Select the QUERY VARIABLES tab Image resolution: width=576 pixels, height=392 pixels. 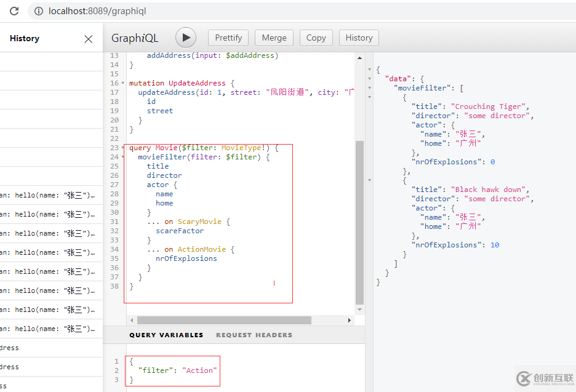(x=166, y=335)
